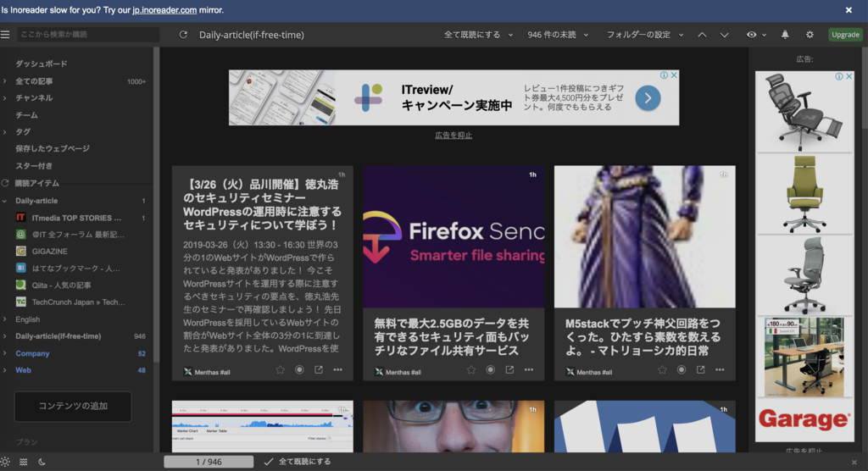Collapse the Daily-article folder
Screen dimensions: 868x471
[x=4, y=201]
